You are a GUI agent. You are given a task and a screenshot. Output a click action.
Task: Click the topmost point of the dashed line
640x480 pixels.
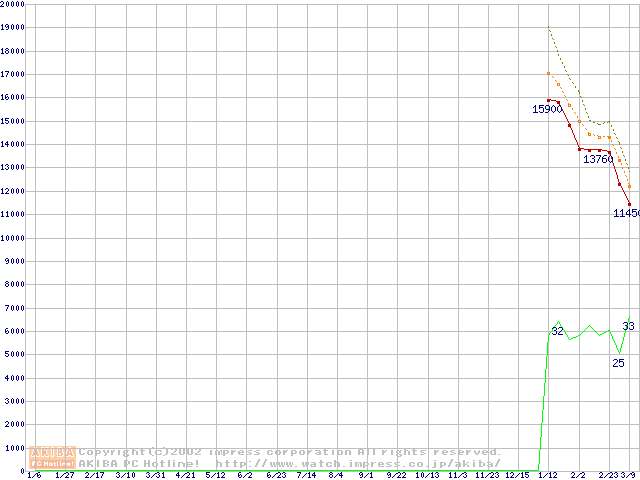pos(548,28)
